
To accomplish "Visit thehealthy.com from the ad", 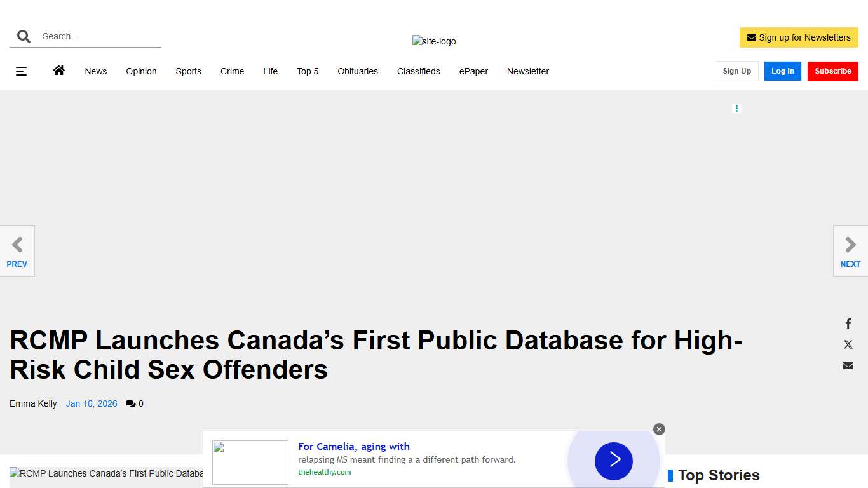I will coord(324,472).
